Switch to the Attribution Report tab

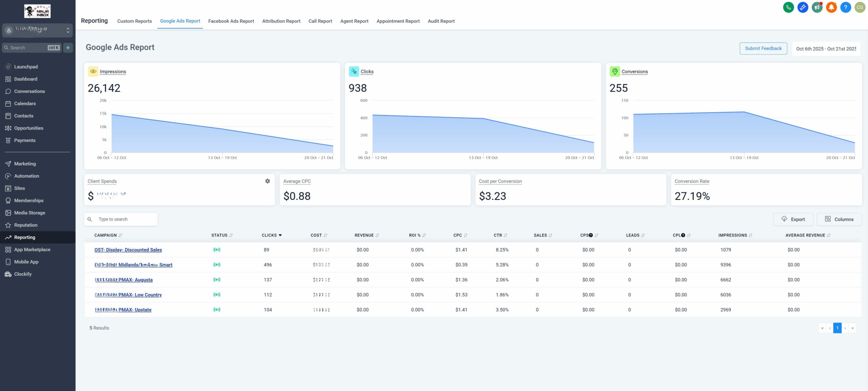pyautogui.click(x=281, y=21)
